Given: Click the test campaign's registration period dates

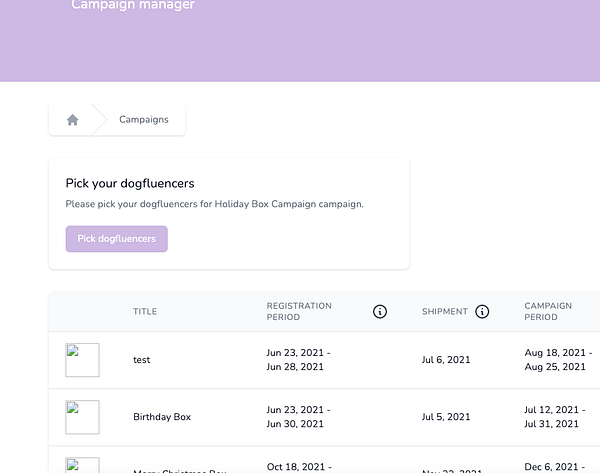Looking at the screenshot, I should (x=298, y=360).
